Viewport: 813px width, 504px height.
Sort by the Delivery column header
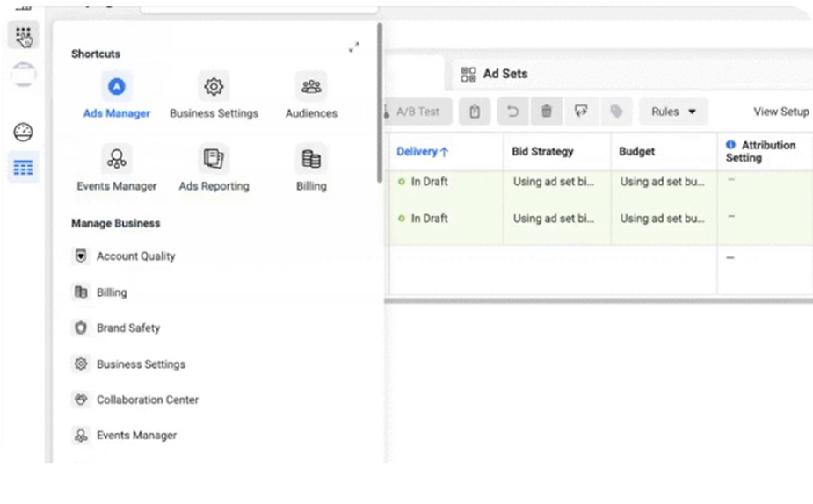click(x=422, y=152)
